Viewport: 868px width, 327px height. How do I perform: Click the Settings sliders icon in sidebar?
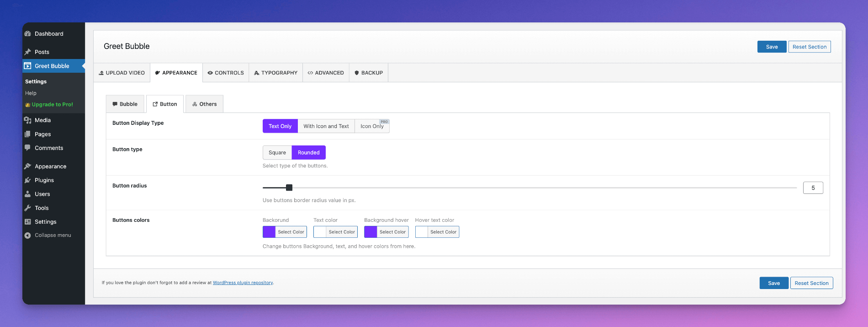point(28,222)
